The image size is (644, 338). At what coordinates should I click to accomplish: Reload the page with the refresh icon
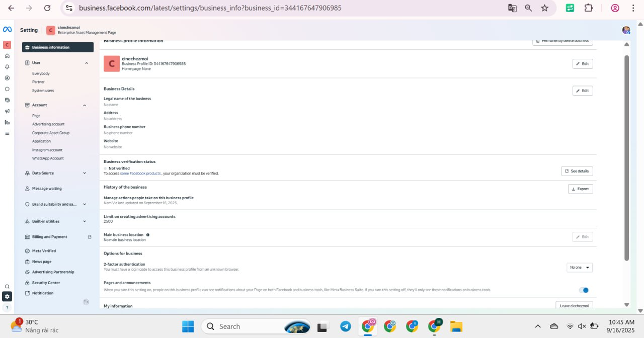point(47,8)
